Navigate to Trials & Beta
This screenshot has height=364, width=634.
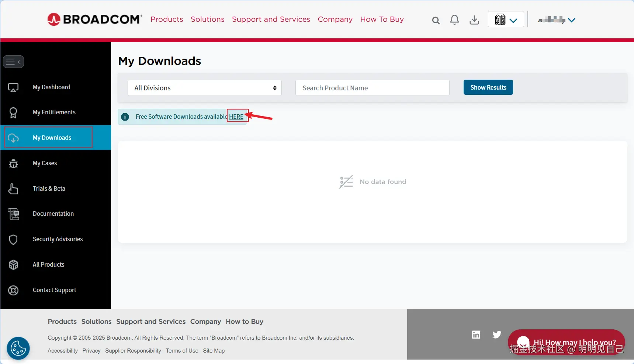tap(49, 188)
